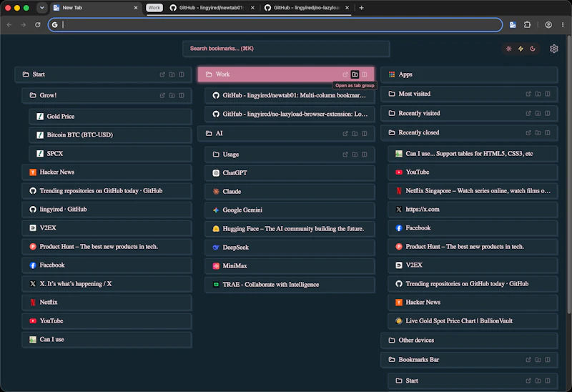Collapse the Grow! folder
This screenshot has width=572, height=392.
click(x=107, y=95)
